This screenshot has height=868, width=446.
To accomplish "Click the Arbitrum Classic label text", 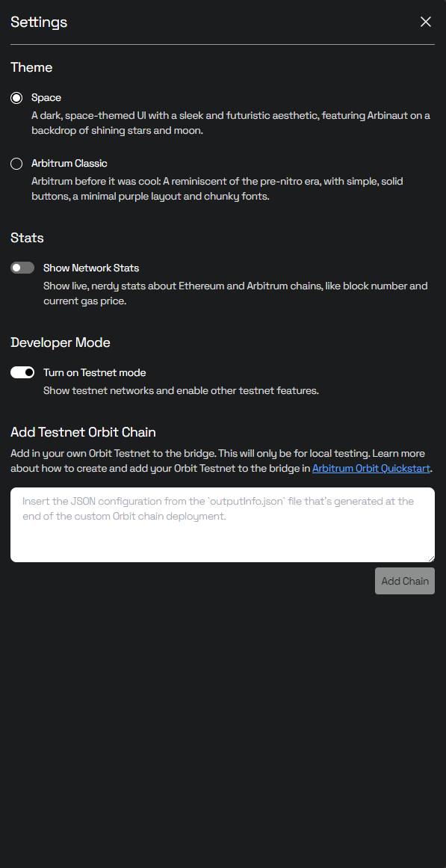I will [x=69, y=164].
